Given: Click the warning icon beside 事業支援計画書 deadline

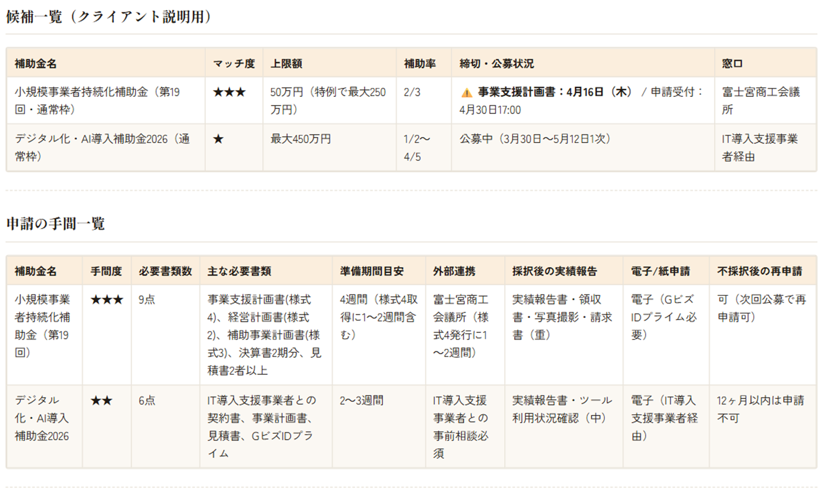Looking at the screenshot, I should [466, 93].
